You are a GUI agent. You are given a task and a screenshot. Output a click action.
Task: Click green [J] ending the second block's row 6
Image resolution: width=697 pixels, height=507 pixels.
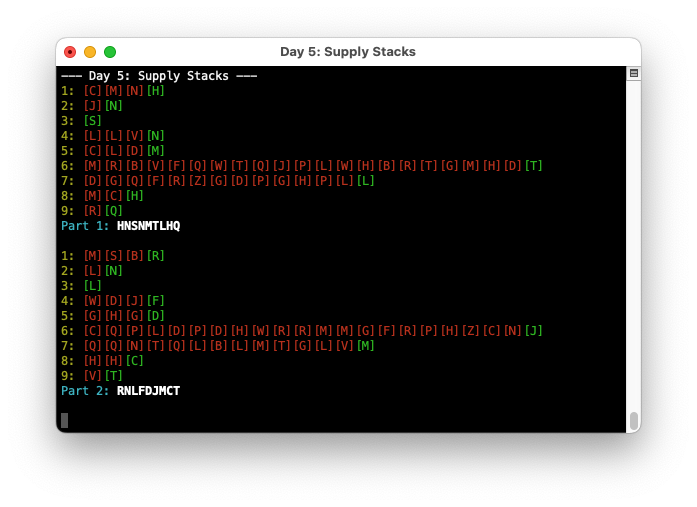click(533, 331)
